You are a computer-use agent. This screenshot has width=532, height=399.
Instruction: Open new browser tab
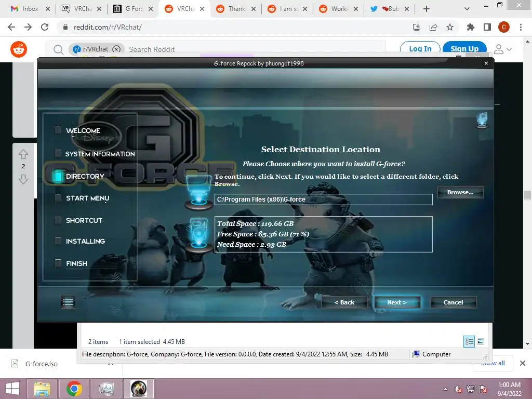pos(427,9)
